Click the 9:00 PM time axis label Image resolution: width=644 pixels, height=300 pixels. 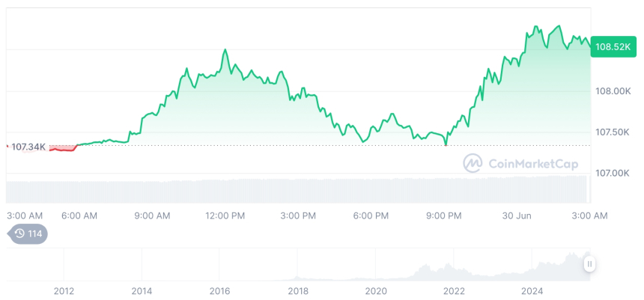443,215
